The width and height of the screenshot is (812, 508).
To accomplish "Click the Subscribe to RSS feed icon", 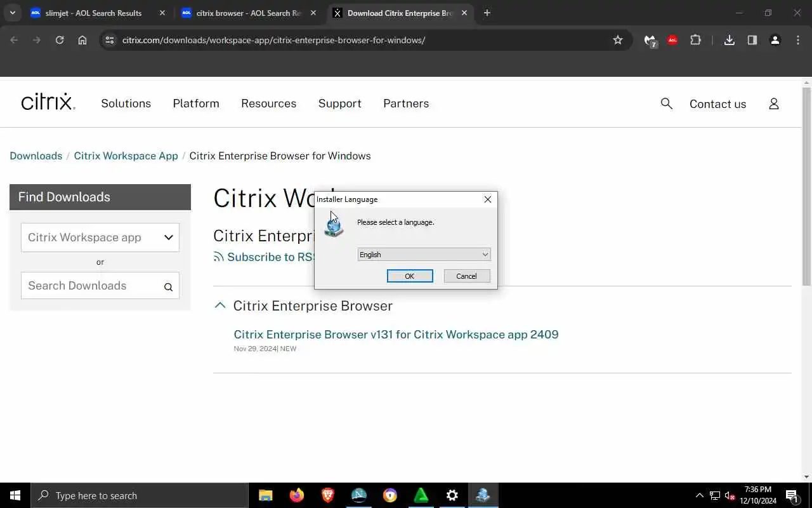I will click(219, 257).
